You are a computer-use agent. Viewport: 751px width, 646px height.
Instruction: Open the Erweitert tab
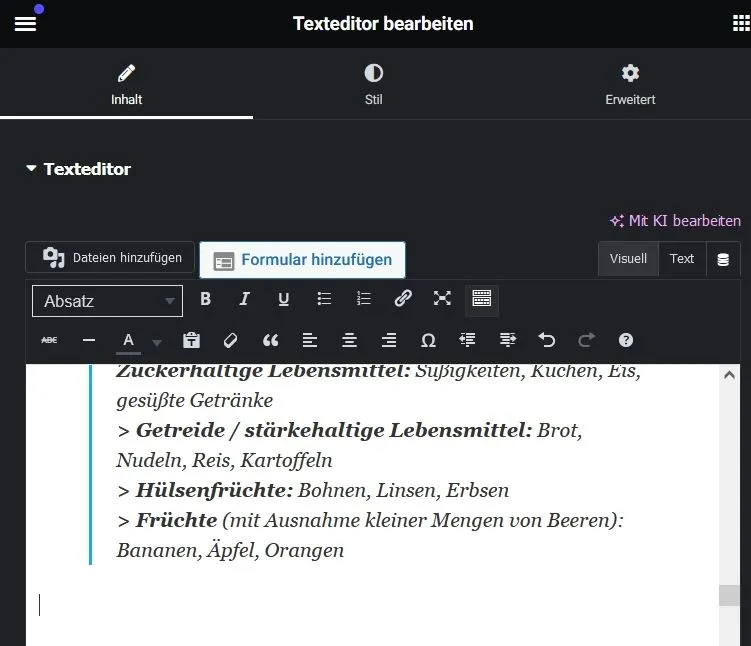point(630,84)
